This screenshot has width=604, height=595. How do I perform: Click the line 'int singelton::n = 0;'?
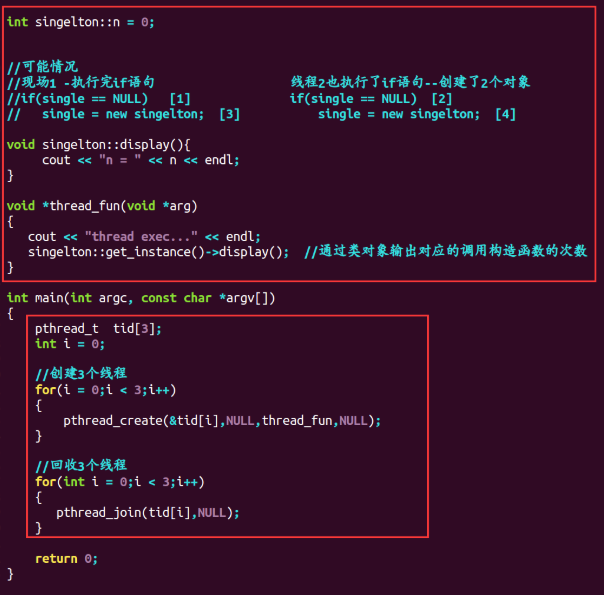[x=81, y=22]
